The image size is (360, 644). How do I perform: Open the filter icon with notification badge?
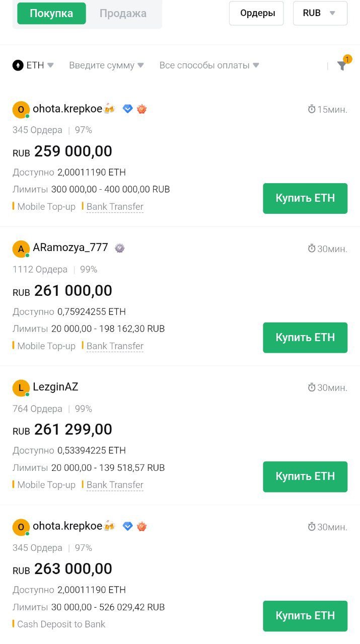tap(342, 66)
